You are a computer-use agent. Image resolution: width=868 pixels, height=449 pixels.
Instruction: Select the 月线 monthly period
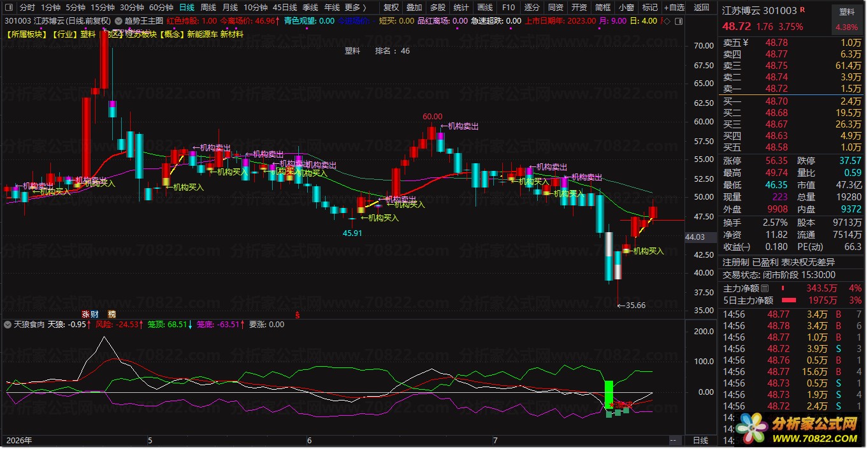point(230,8)
